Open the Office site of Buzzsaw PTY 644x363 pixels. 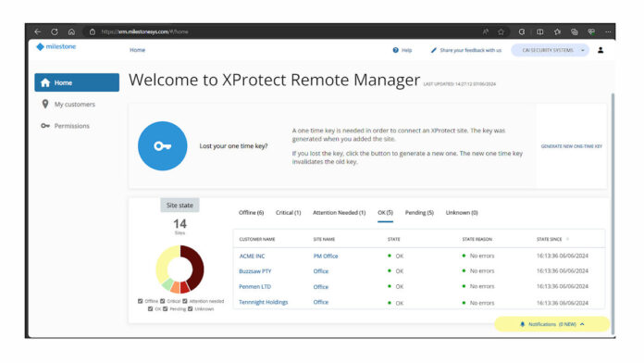click(321, 271)
